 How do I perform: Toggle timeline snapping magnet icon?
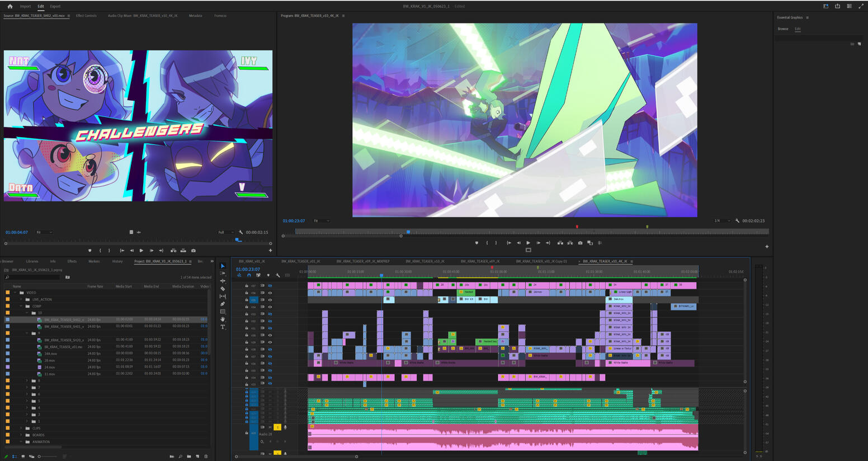(x=249, y=275)
